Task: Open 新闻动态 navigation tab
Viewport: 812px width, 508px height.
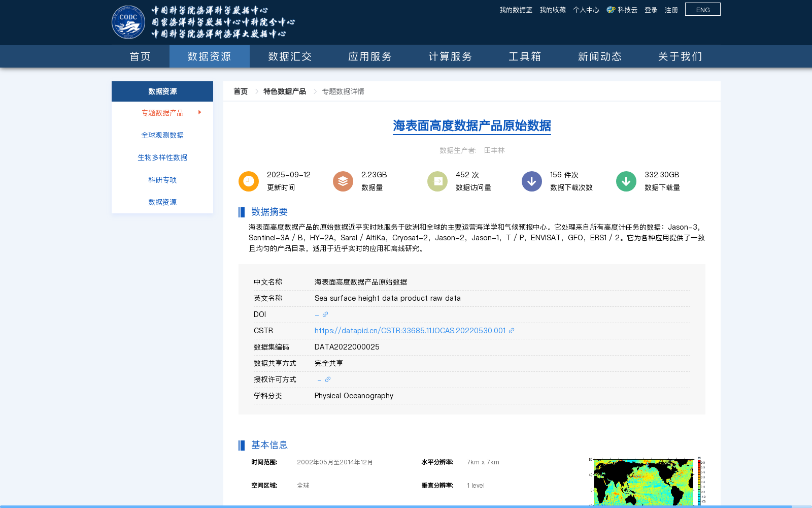Action: (x=600, y=56)
